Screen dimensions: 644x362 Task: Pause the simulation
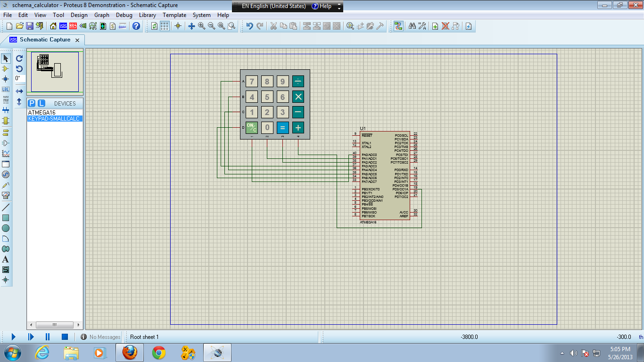click(x=48, y=337)
